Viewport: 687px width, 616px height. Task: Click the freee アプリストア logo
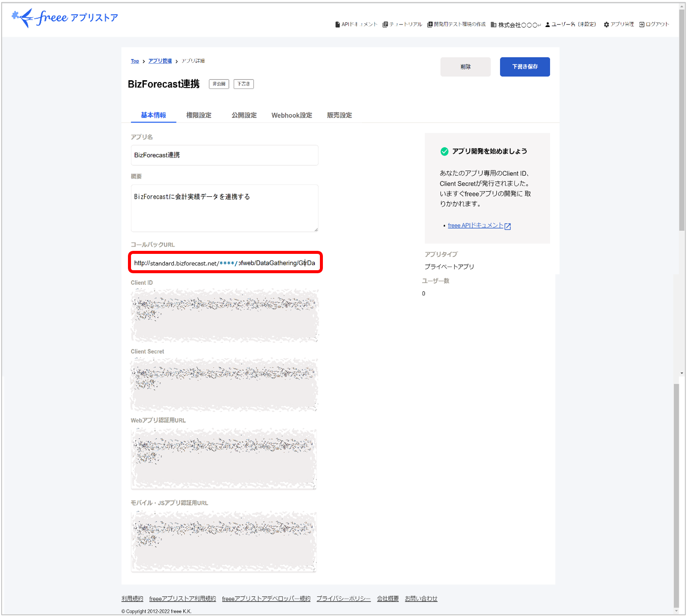point(64,18)
